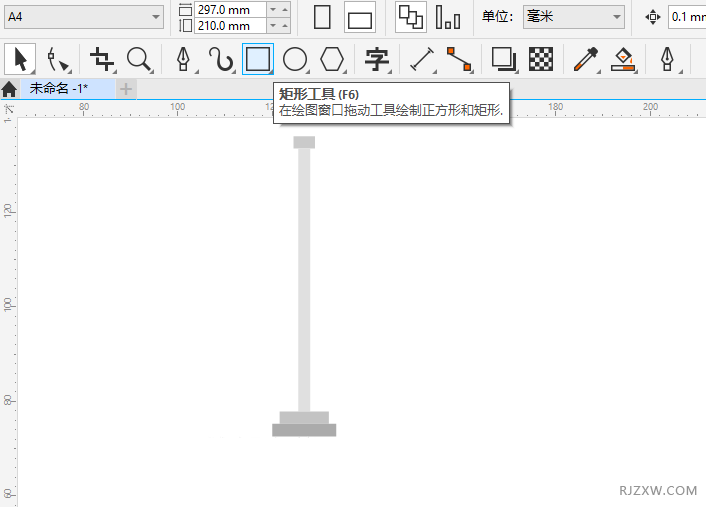Select the Interactive fill bucket tool
706x507 pixels.
click(623, 59)
